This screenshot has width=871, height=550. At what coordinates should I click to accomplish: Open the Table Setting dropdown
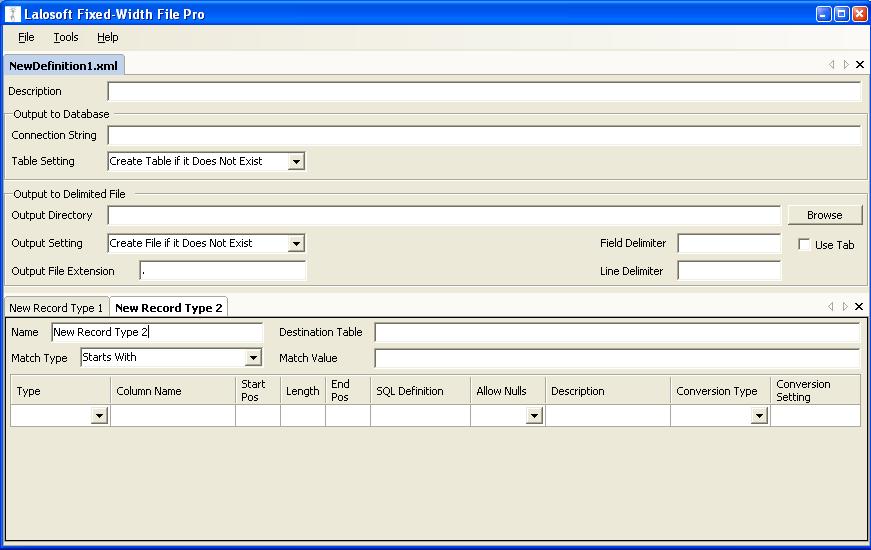coord(296,162)
